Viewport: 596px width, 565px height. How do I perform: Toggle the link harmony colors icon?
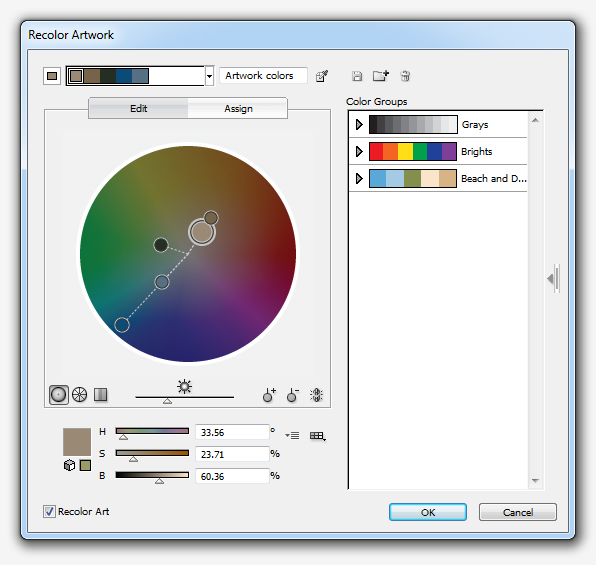pos(316,395)
